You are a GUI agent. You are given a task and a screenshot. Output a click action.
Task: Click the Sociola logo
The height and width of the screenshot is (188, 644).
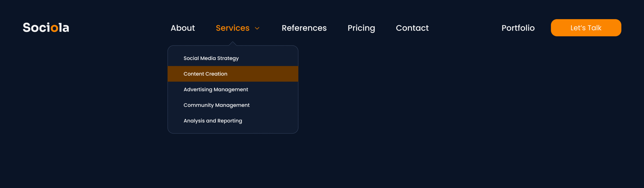pyautogui.click(x=46, y=27)
